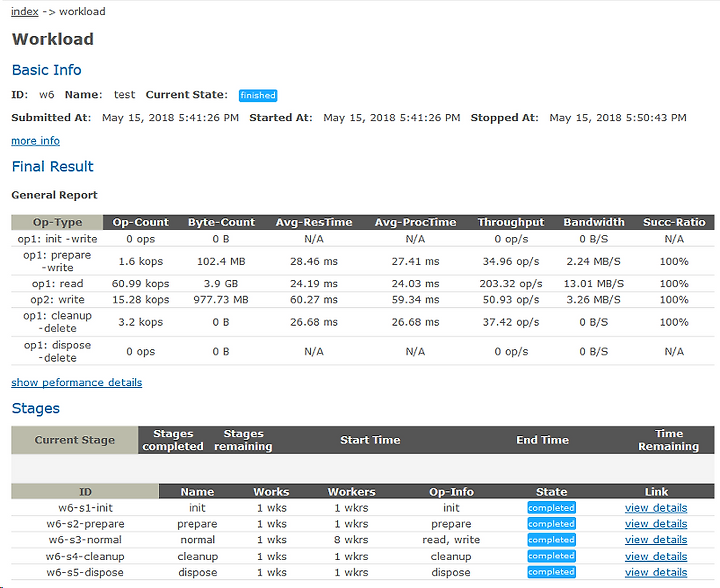Click completed badge in w6-s3-normal row
The image size is (720, 588).
(x=551, y=540)
